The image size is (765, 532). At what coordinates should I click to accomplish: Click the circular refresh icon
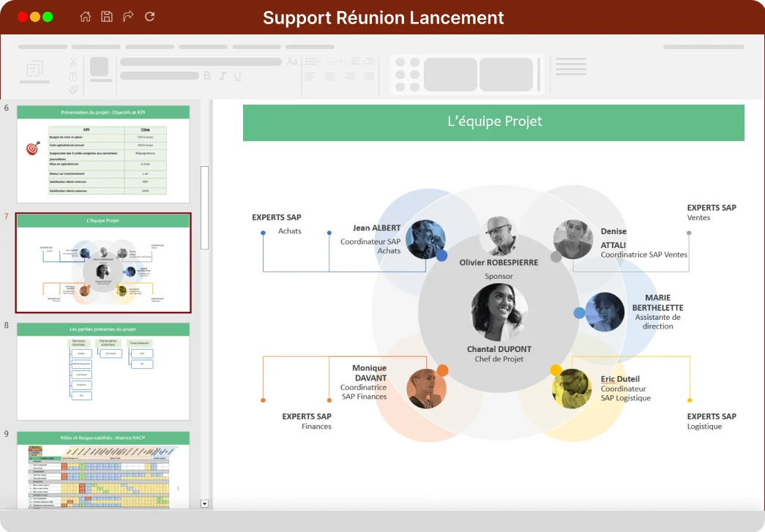(x=150, y=17)
